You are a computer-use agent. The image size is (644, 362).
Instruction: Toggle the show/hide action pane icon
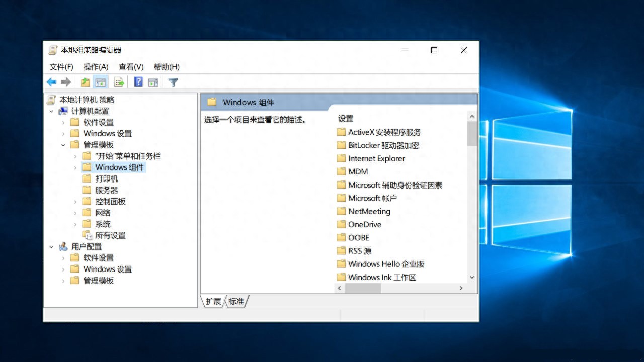(153, 82)
